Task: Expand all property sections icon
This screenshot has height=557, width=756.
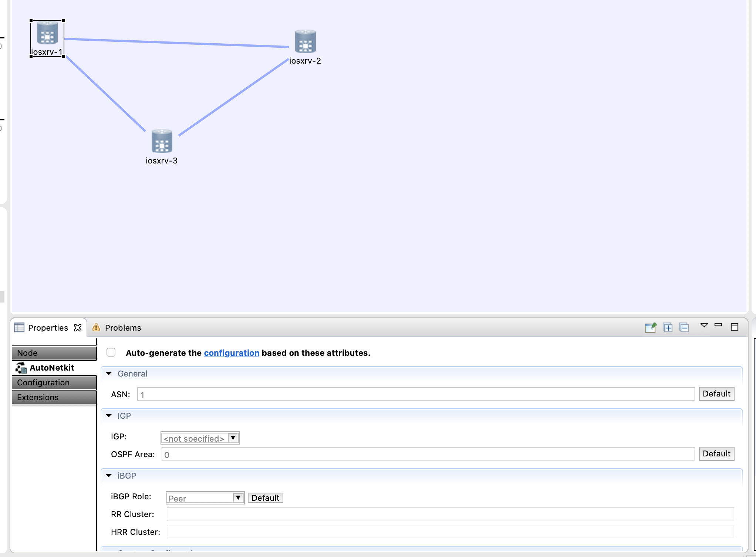Action: click(668, 328)
